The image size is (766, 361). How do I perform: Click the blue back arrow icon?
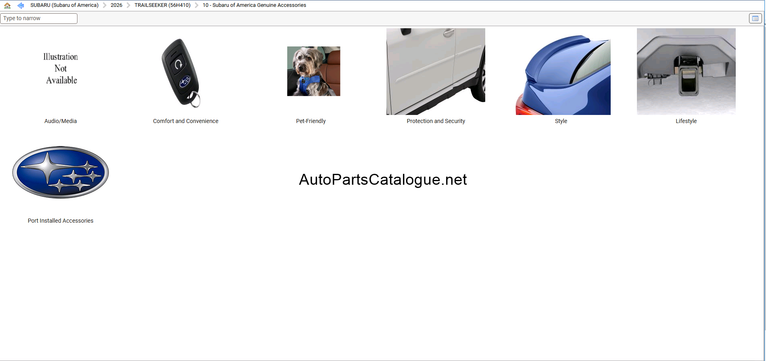click(x=21, y=5)
